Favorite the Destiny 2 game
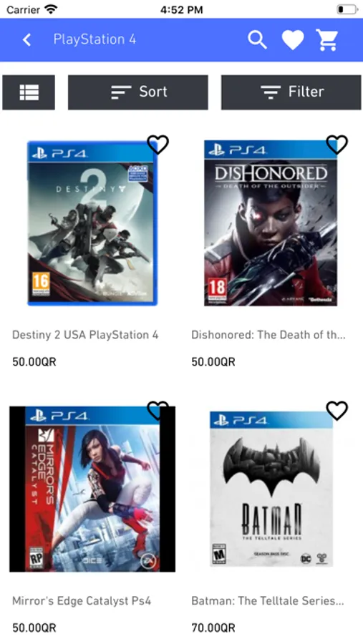 pyautogui.click(x=158, y=145)
